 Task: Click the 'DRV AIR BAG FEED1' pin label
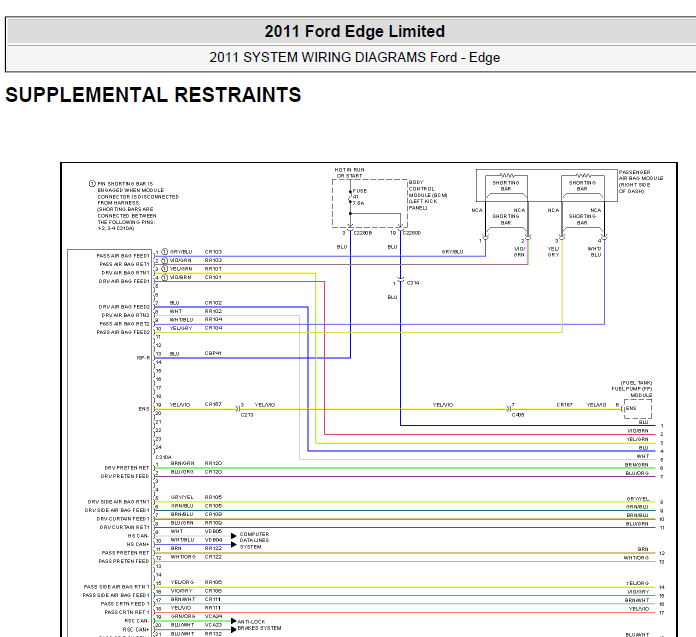[124, 281]
